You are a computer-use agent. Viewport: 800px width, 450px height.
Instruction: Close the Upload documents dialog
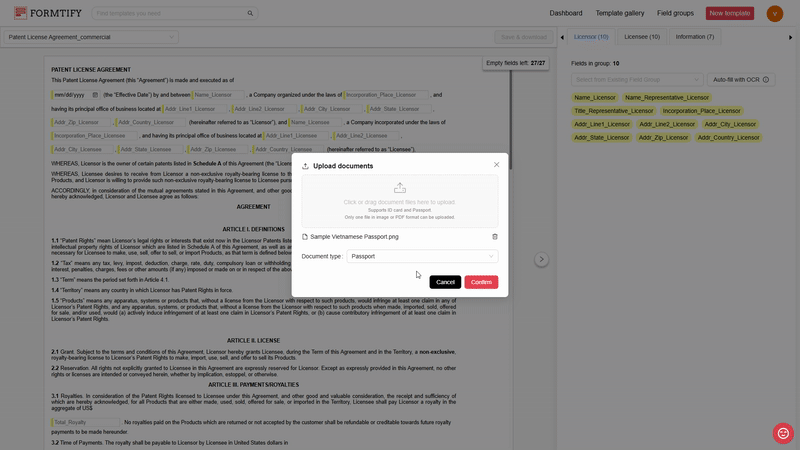tap(496, 165)
